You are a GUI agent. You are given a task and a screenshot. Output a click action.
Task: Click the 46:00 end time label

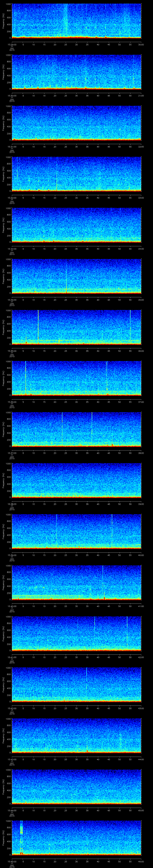141,862
